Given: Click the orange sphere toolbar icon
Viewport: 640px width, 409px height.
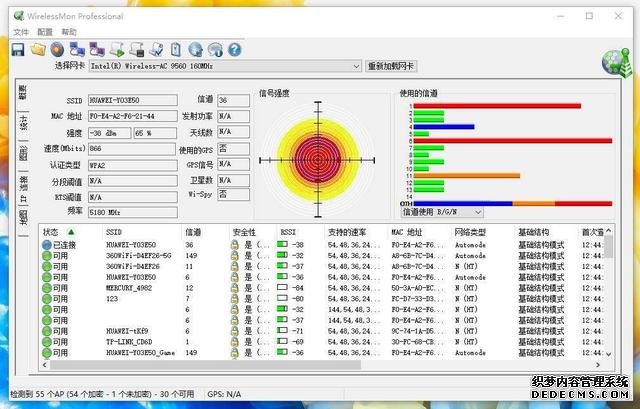Looking at the screenshot, I should pyautogui.click(x=58, y=50).
